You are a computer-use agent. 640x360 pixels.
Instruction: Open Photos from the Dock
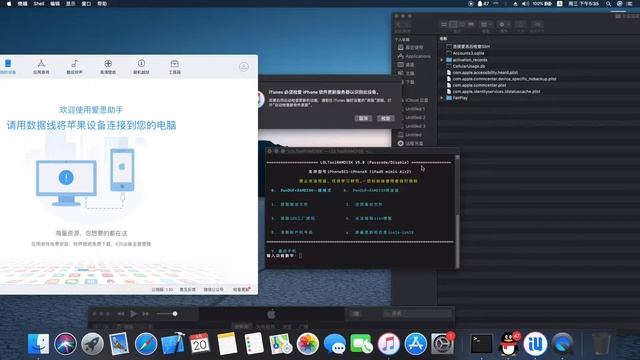[308, 344]
